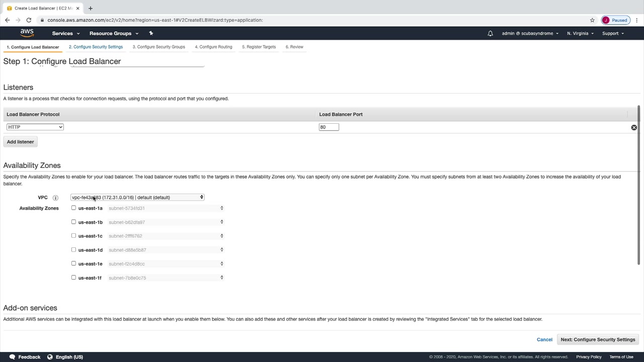Open the Privacy Policy link
This screenshot has height=362, width=644.
[x=589, y=357]
